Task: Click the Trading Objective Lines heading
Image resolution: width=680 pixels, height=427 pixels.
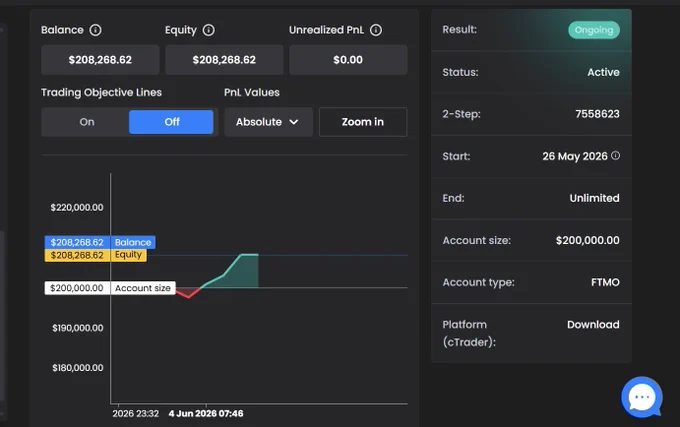Action: (101, 92)
